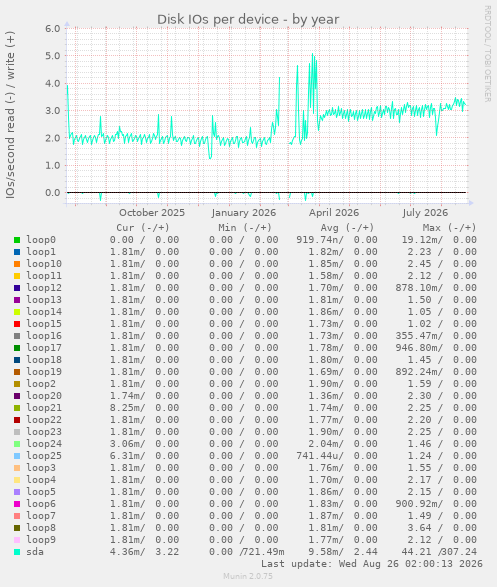Click the April 2026 axis label
The width and height of the screenshot is (497, 587).
pos(334,213)
